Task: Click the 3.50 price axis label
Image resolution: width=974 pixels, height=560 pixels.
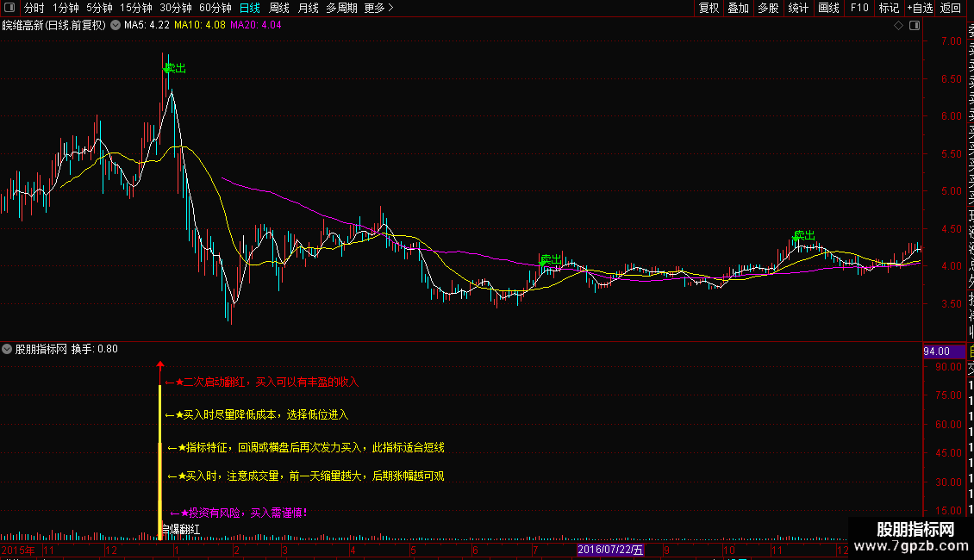Action: click(952, 303)
